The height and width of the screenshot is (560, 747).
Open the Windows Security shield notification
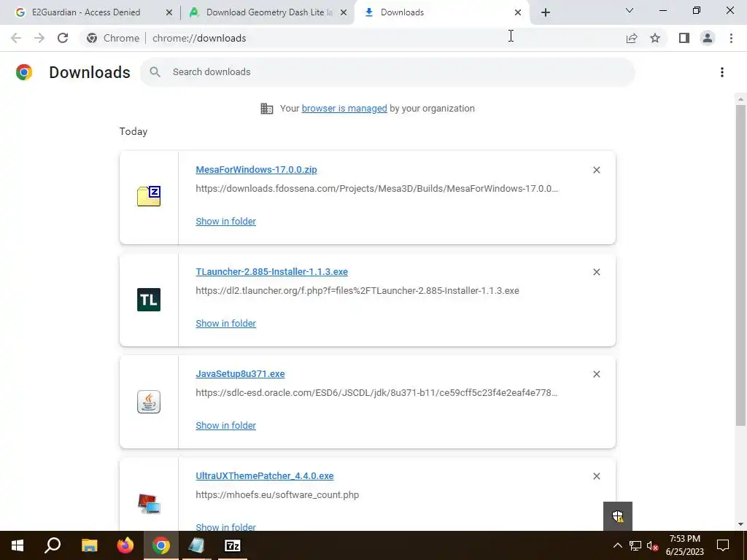click(618, 516)
